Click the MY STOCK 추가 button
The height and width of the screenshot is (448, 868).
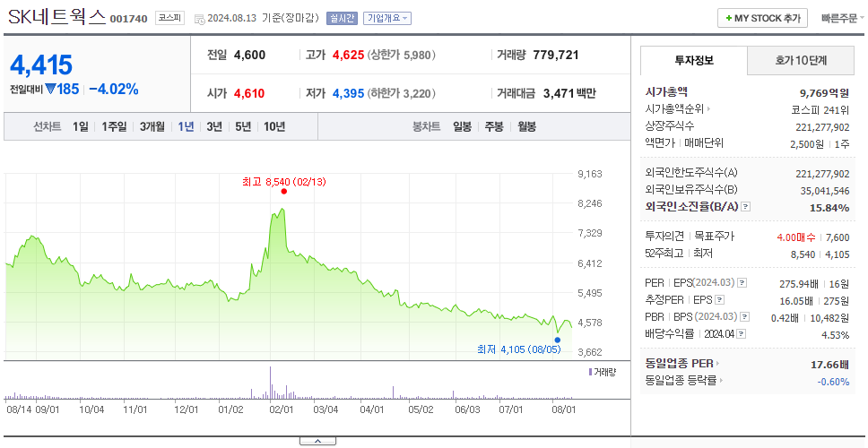tap(763, 18)
